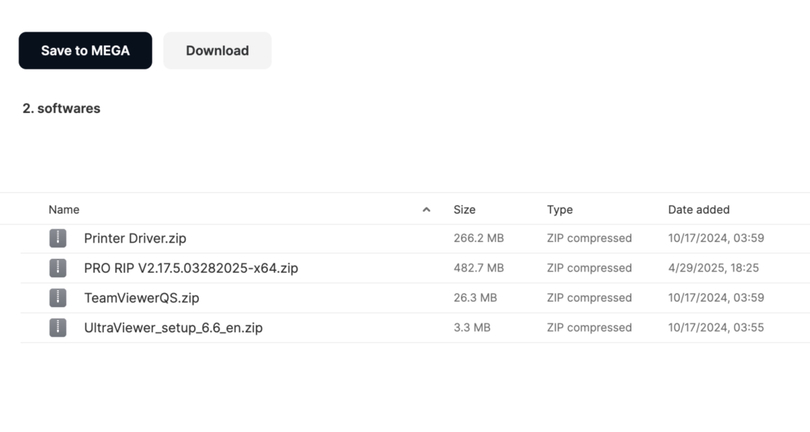Click the Printer Driver.zip file icon
The height and width of the screenshot is (432, 810).
pos(58,238)
